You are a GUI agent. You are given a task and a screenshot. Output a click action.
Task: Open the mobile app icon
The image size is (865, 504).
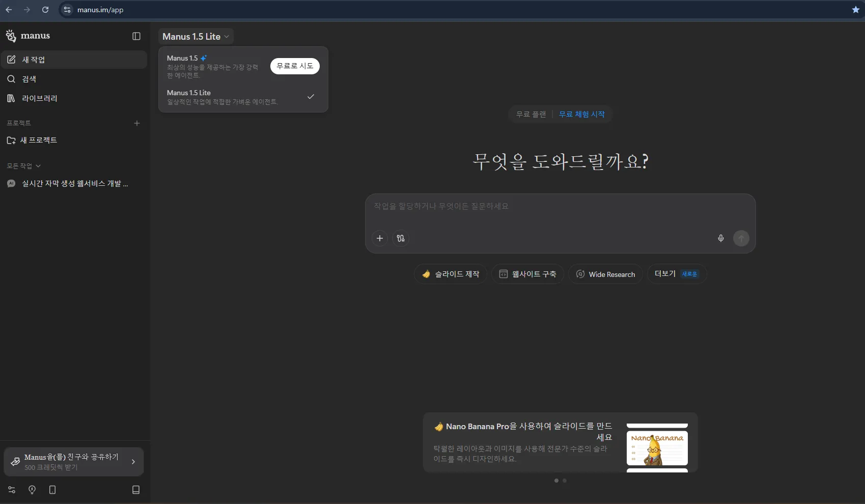point(52,490)
